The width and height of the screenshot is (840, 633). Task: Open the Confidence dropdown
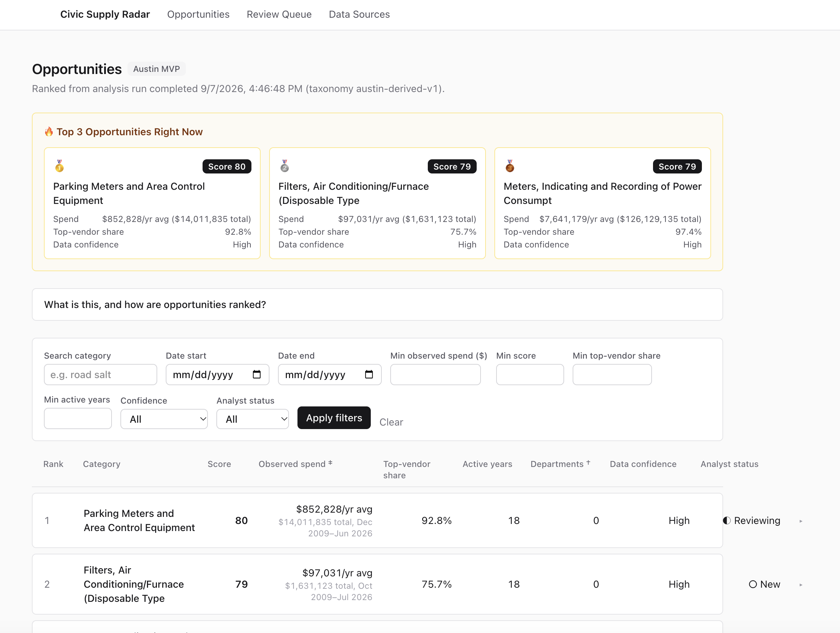(x=164, y=419)
